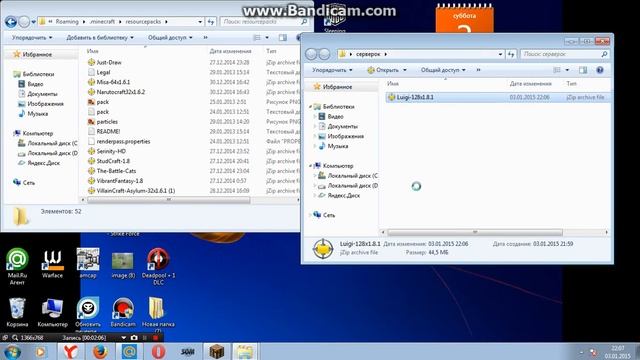Open the Deadpool + 1 DLC shortcut
The height and width of the screenshot is (360, 640).
(x=158, y=266)
